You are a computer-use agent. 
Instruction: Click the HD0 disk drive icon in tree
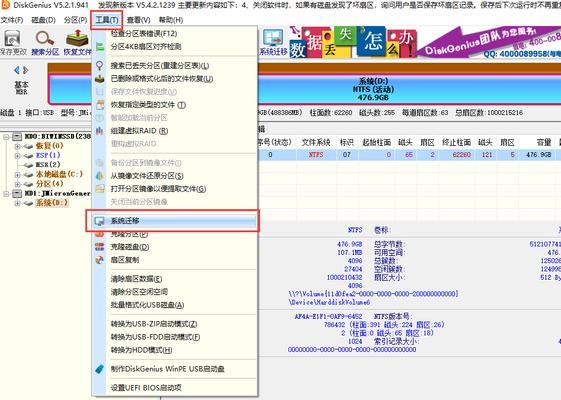17,136
